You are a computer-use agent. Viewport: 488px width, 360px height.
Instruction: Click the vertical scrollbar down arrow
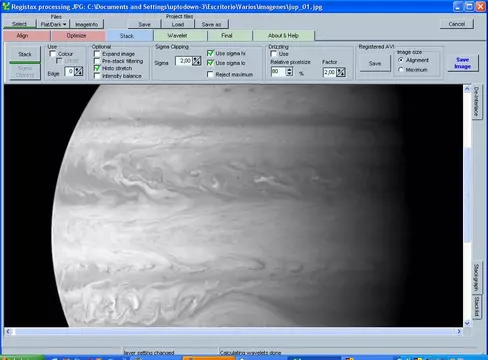pyautogui.click(x=467, y=323)
